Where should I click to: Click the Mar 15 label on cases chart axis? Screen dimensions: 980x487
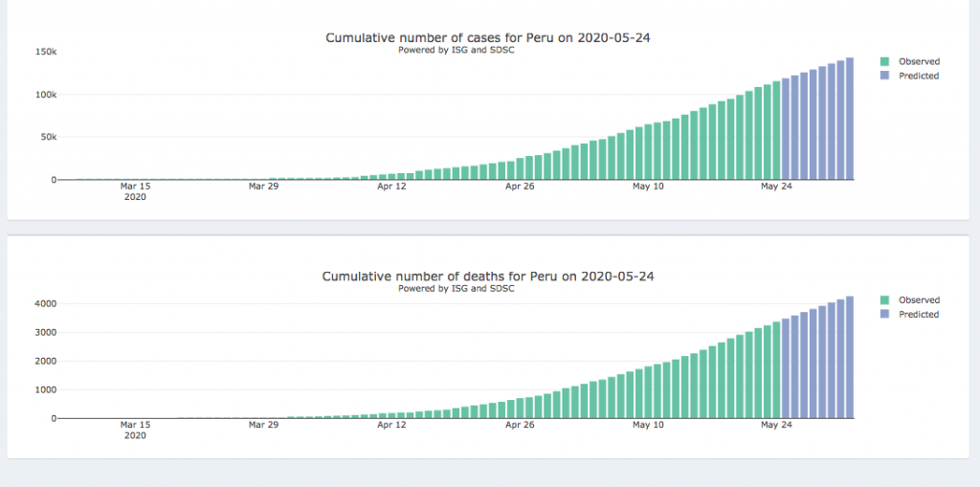[135, 187]
